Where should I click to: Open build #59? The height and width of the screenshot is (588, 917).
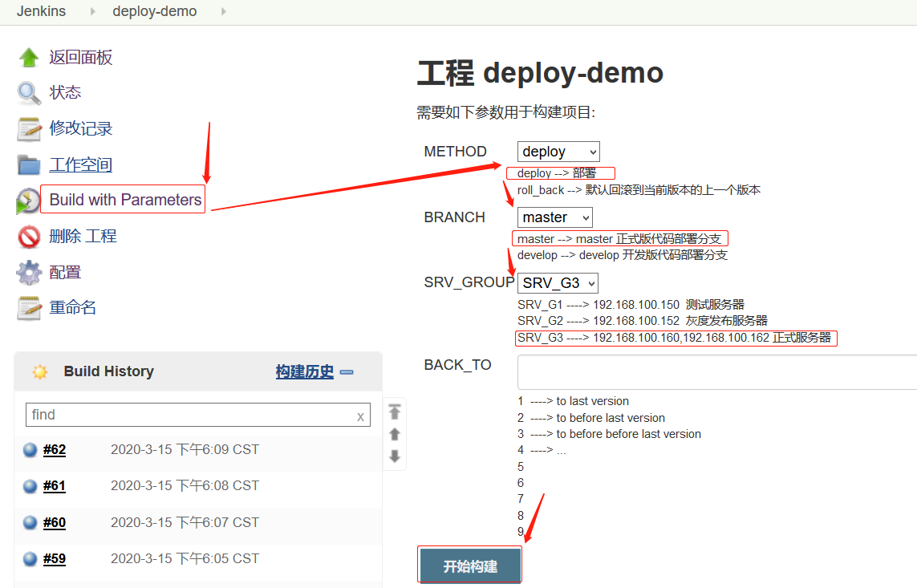55,559
